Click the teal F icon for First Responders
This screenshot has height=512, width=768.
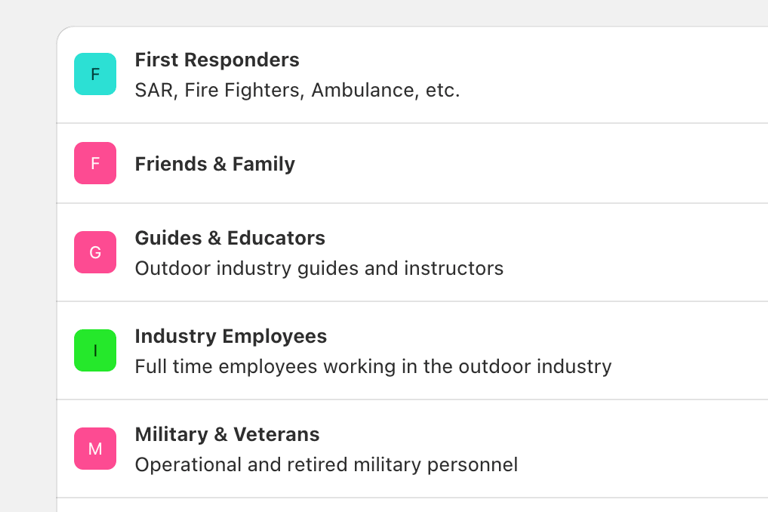95,74
